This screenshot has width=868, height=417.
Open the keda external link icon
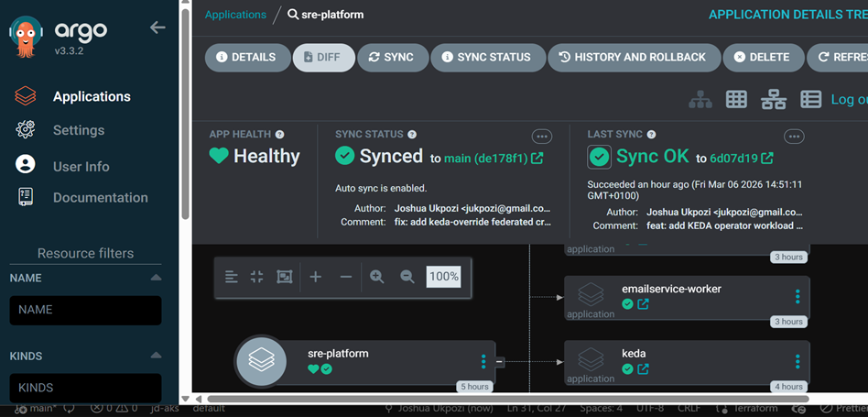643,368
